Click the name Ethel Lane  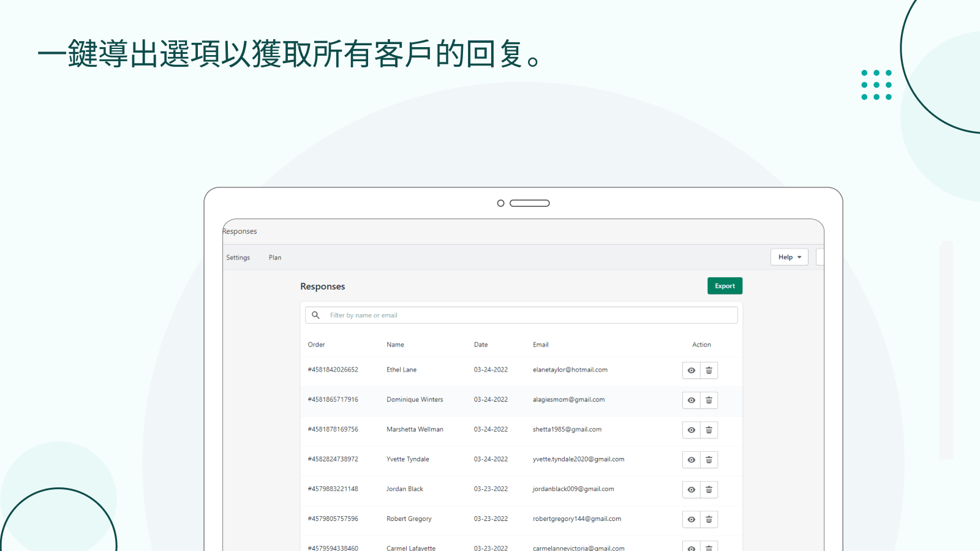(x=401, y=370)
